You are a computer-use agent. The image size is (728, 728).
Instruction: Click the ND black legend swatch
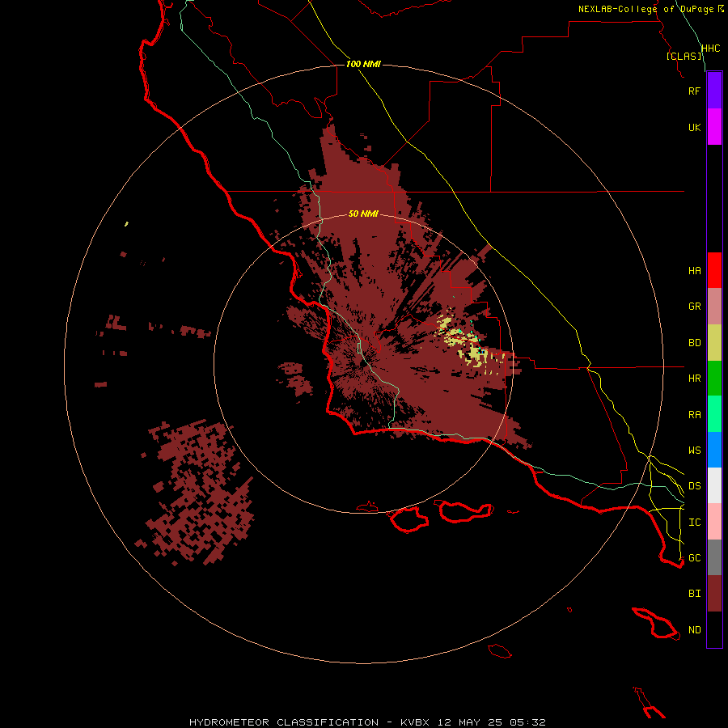(714, 629)
